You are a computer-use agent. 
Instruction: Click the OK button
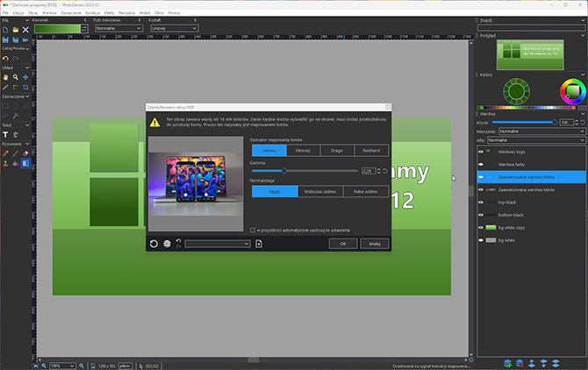(x=343, y=244)
